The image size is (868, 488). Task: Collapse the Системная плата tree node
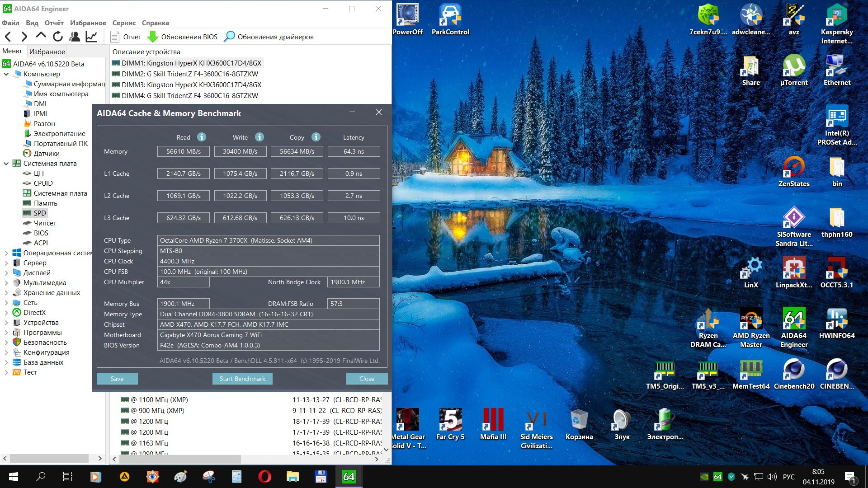click(6, 164)
